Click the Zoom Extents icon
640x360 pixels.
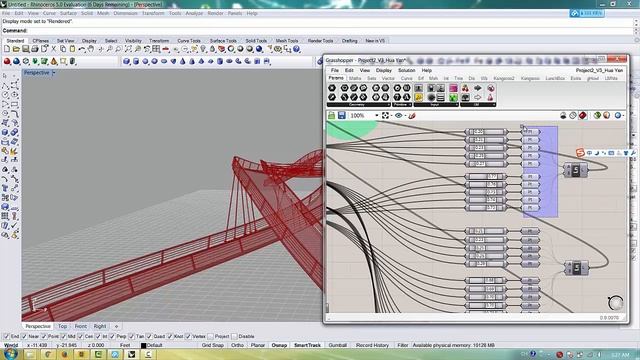128,49
